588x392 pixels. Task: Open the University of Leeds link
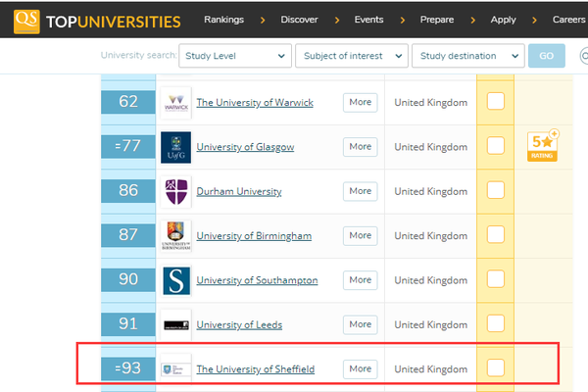point(239,324)
